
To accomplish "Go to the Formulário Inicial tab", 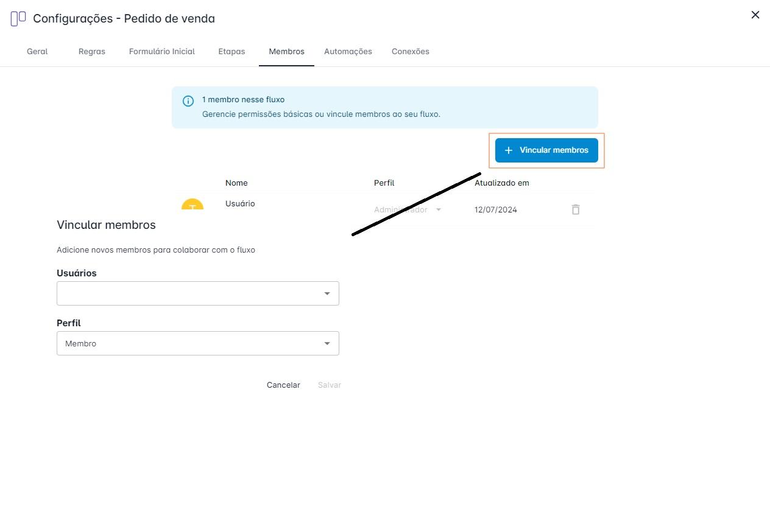I will tap(162, 51).
